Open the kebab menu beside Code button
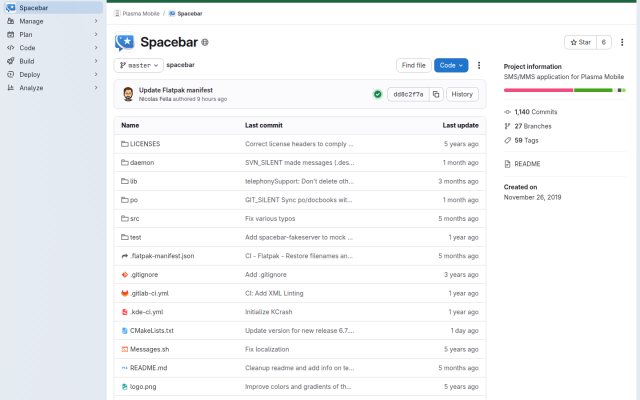The width and height of the screenshot is (640, 400). pyautogui.click(x=479, y=65)
